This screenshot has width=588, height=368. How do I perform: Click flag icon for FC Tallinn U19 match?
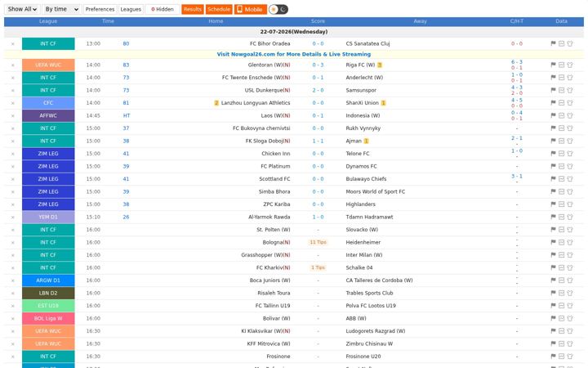click(553, 306)
